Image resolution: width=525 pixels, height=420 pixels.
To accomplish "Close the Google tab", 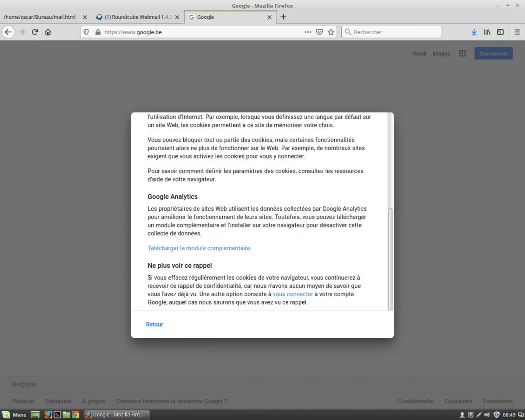I will coord(269,17).
